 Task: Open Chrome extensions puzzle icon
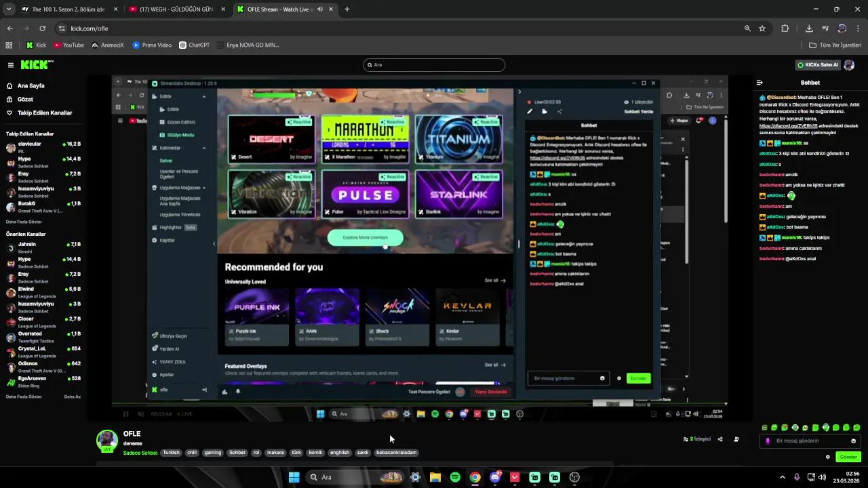785,28
